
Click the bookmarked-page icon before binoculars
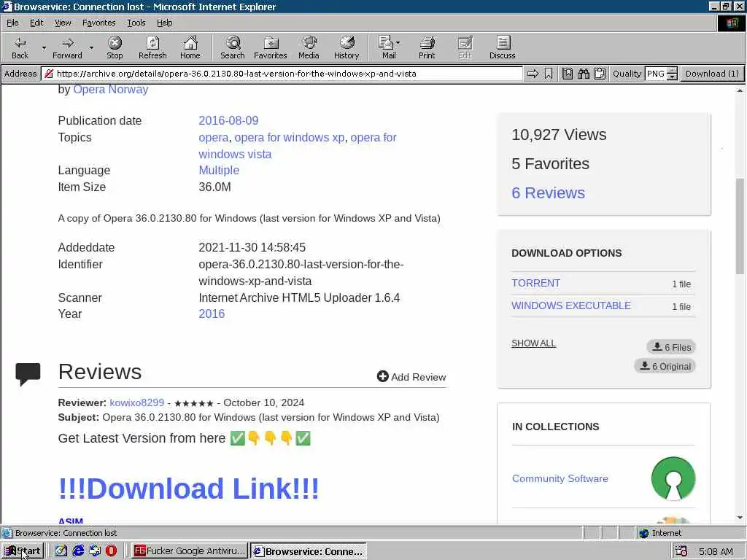(567, 74)
